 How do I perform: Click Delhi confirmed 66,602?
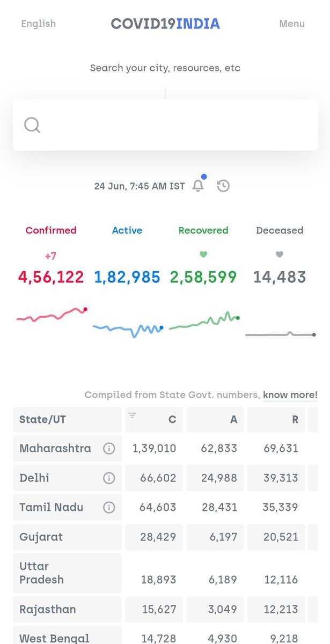159,478
